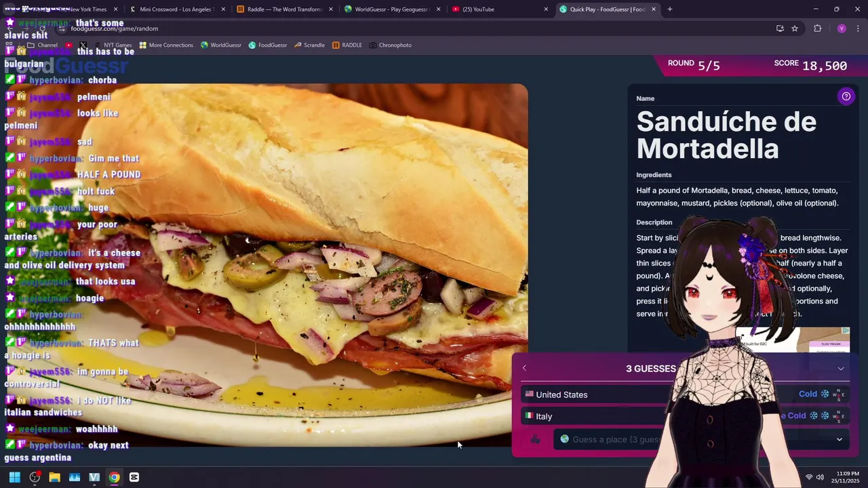
Task: Open the WorldGuessr bookmark
Action: [x=221, y=45]
